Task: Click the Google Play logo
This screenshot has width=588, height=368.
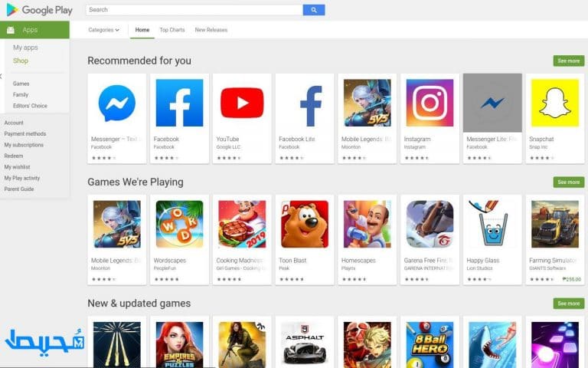Action: (x=39, y=10)
